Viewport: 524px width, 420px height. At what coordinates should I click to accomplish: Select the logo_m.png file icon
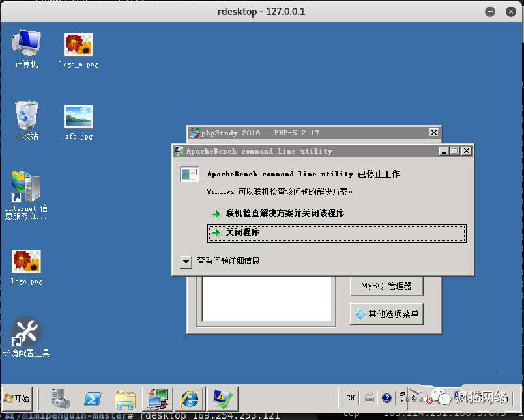click(78, 49)
